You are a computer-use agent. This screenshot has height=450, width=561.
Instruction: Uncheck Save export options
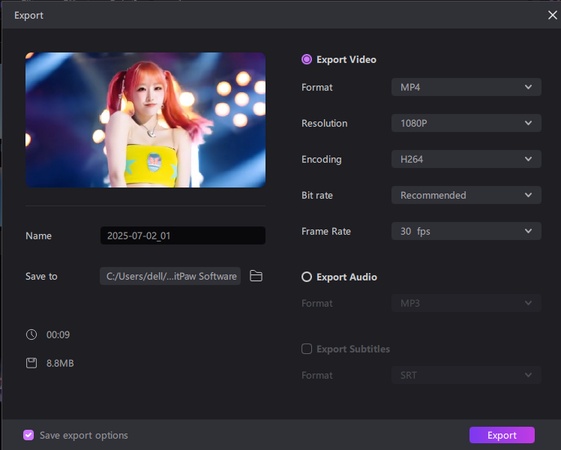tap(29, 435)
